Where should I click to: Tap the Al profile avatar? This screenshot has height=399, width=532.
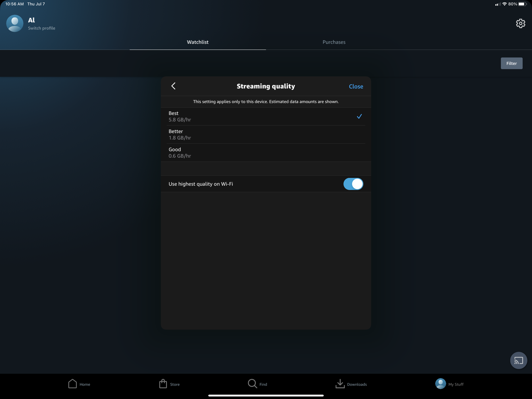point(15,23)
